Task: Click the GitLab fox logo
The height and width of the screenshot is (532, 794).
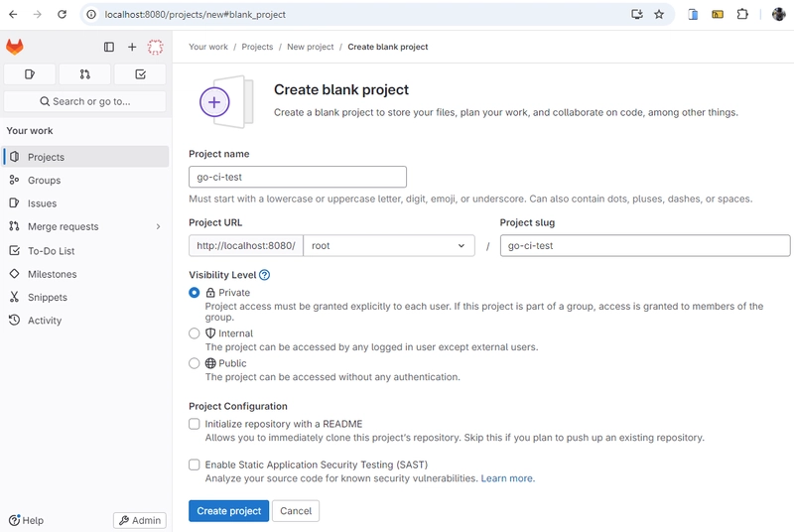Action: coord(15,47)
